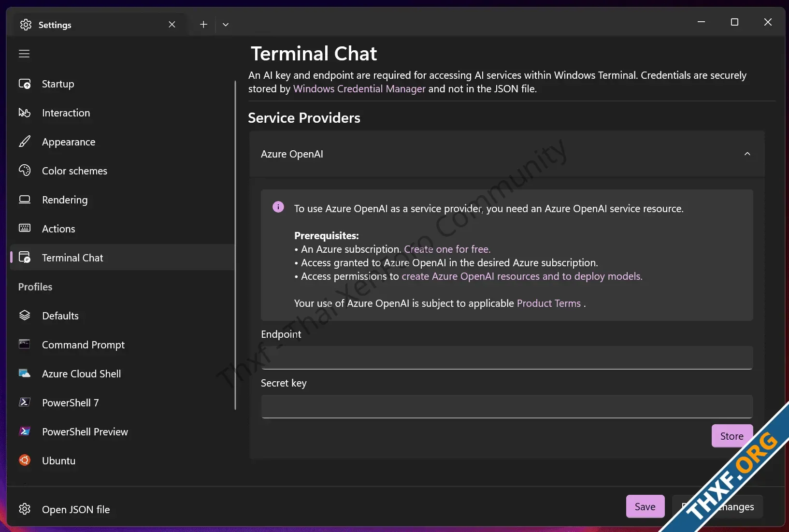The image size is (789, 532).
Task: Click into the Endpoint input field
Action: tap(507, 358)
